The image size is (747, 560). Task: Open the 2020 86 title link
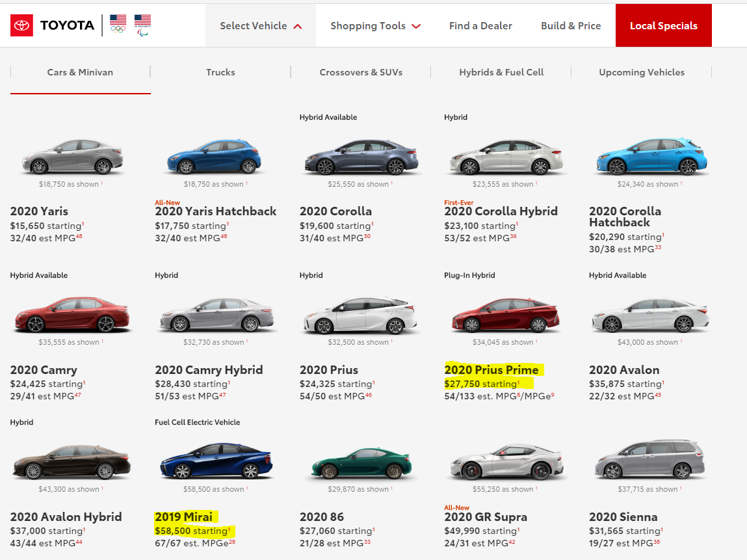[x=322, y=517]
